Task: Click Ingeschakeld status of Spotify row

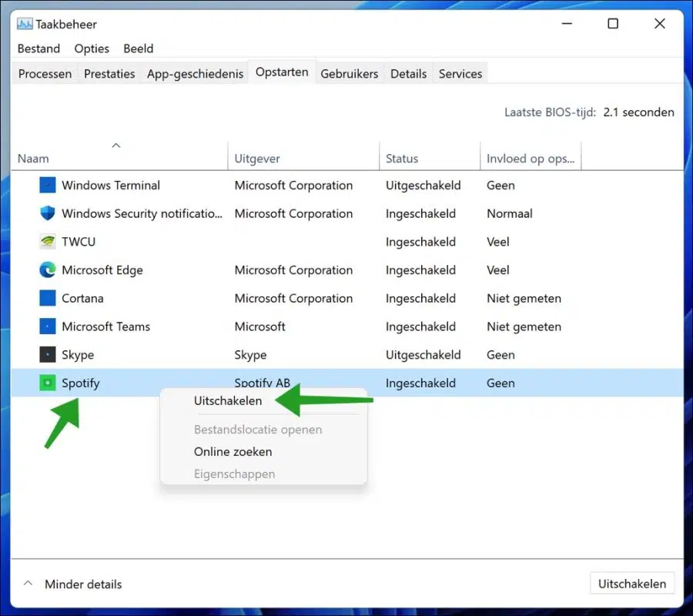Action: [x=420, y=383]
